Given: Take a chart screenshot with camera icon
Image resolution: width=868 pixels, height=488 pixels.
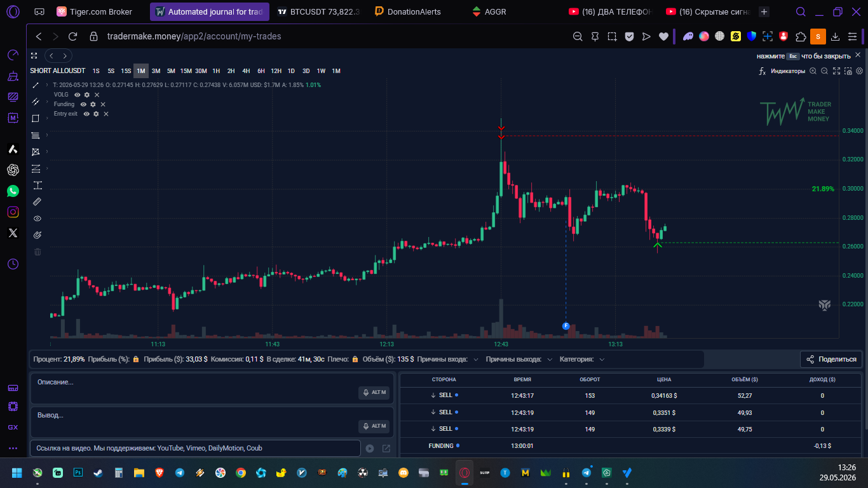Looking at the screenshot, I should tap(848, 71).
